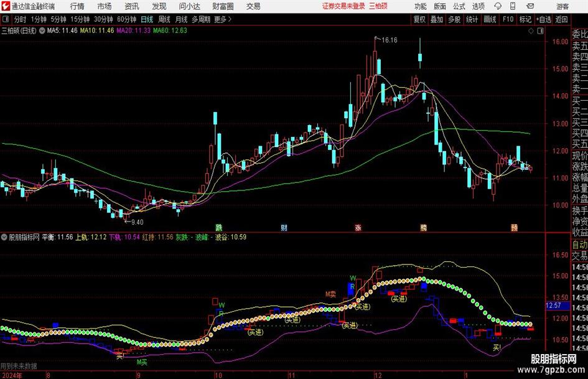Click the green 跌 marker at chart bottom
Screen dimensions: 588x379
[219, 227]
